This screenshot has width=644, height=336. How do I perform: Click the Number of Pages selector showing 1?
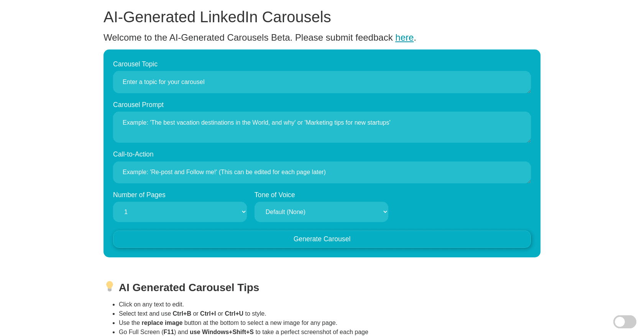180,212
